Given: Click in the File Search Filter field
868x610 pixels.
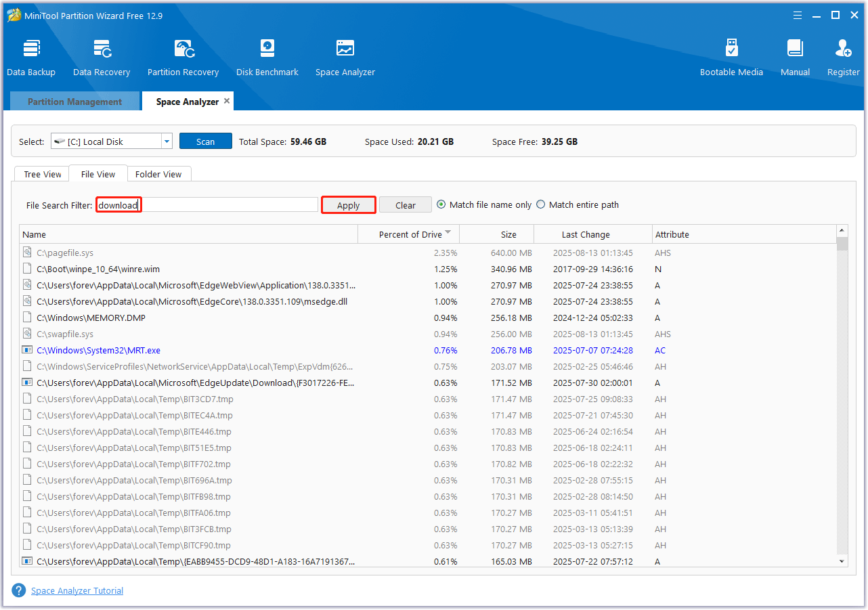Looking at the screenshot, I should 207,205.
